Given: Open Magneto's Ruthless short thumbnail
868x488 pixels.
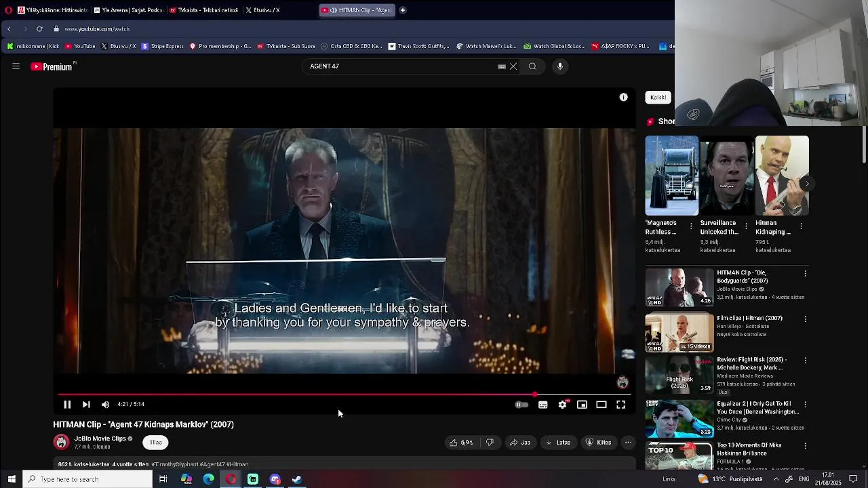Looking at the screenshot, I should pyautogui.click(x=671, y=176).
